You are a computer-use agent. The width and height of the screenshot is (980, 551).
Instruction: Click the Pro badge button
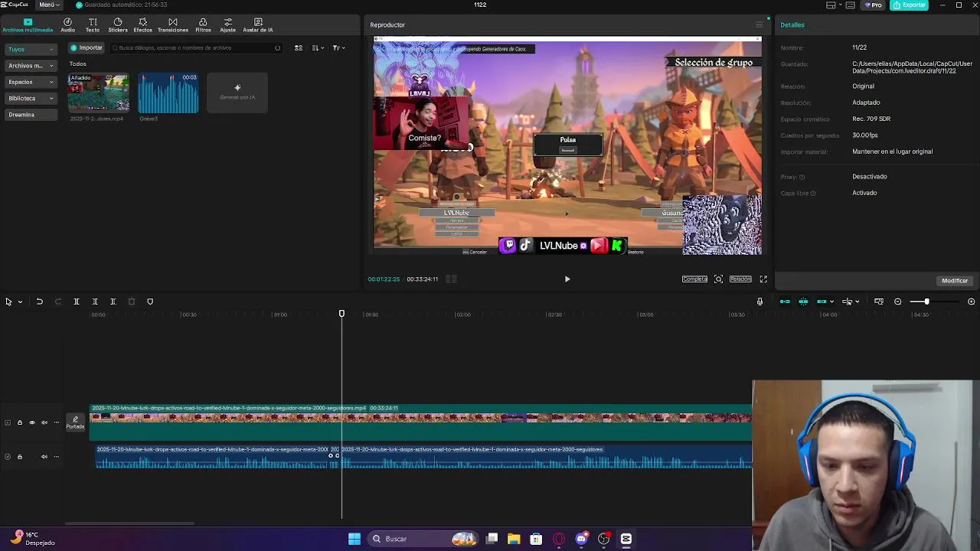(x=873, y=5)
